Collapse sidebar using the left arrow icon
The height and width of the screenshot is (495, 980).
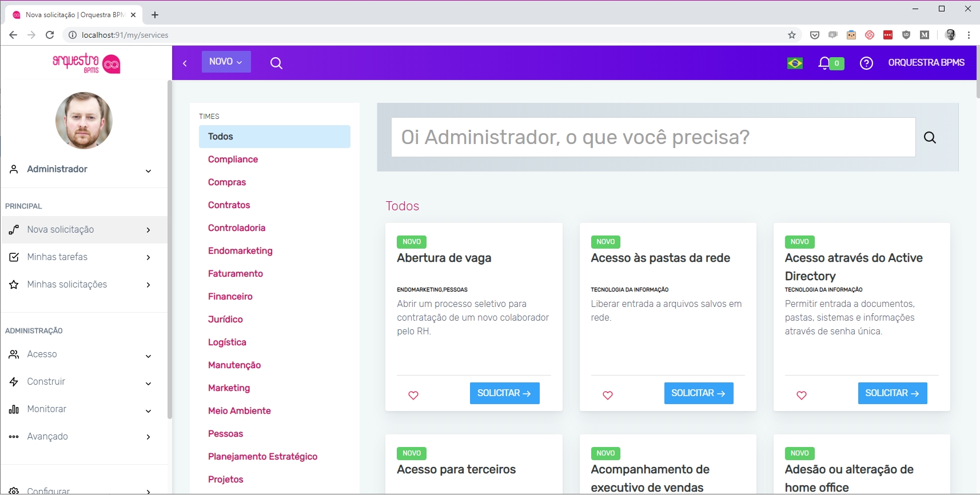(185, 63)
